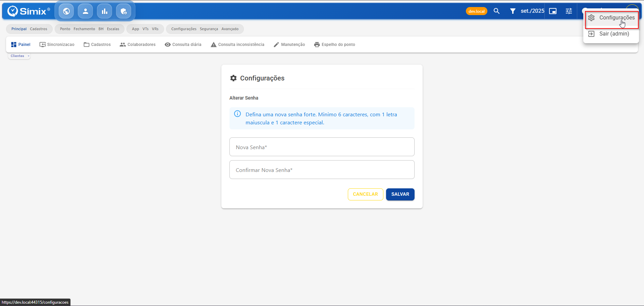Choose Sair (admin) to log out
This screenshot has height=306, width=644.
coord(611,34)
